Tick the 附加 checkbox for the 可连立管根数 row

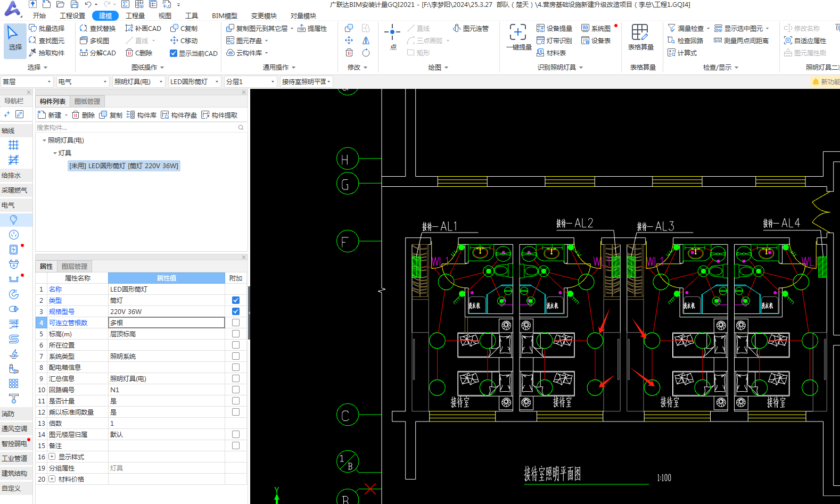pos(236,323)
